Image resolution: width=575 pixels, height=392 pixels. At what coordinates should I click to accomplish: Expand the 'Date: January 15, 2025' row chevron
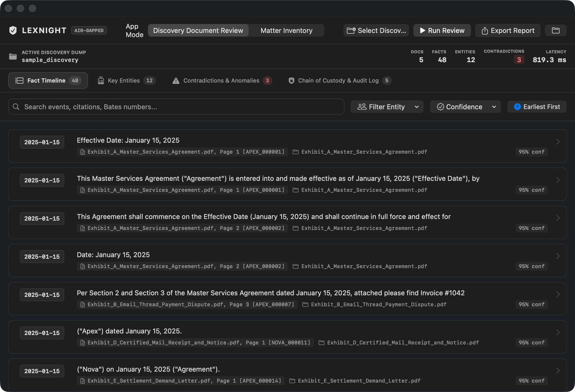pos(558,256)
